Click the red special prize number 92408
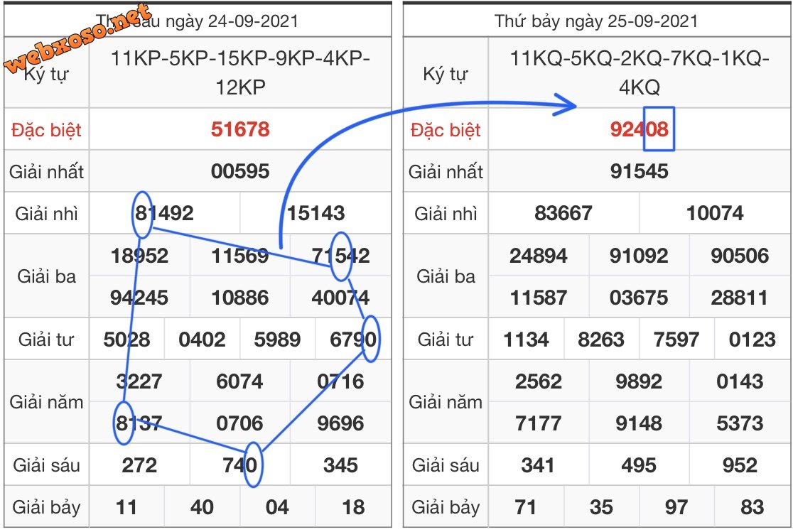This screenshot has width=793, height=532. coord(639,129)
